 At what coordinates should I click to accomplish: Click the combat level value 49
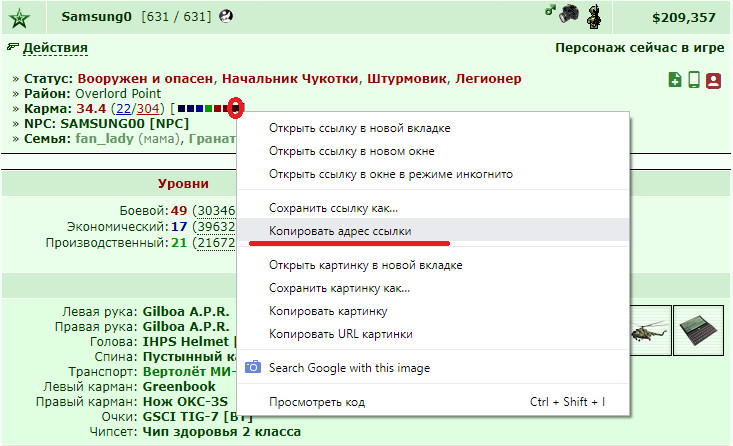click(179, 211)
